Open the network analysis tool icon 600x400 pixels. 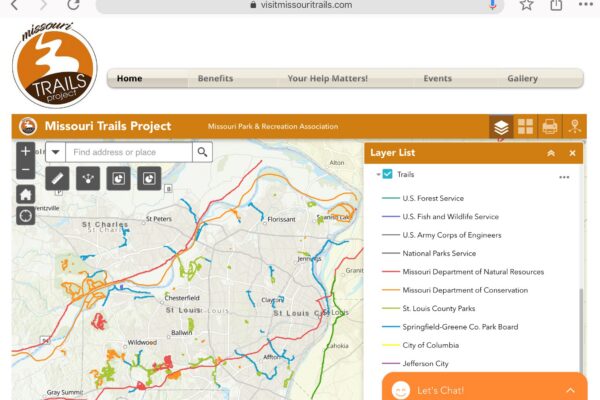88,178
